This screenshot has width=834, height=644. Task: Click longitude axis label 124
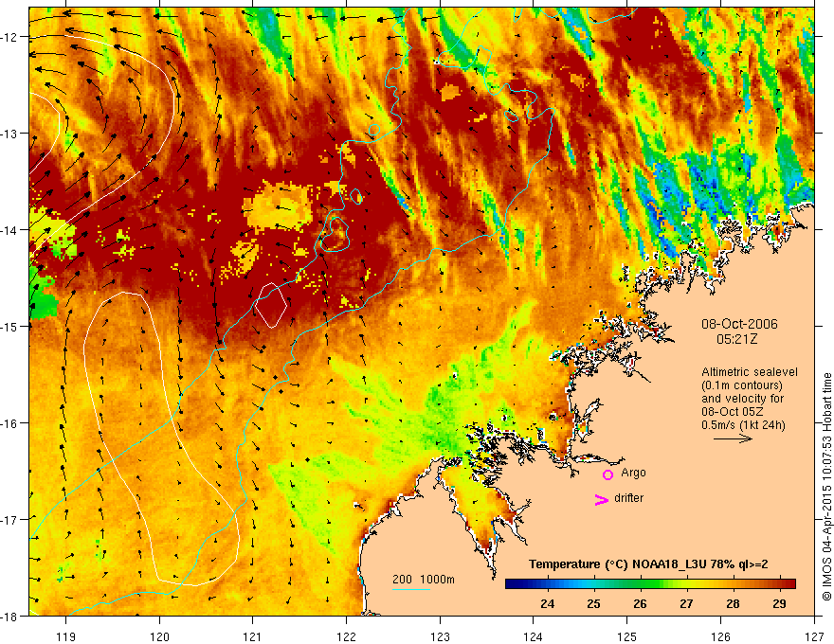[x=534, y=636]
